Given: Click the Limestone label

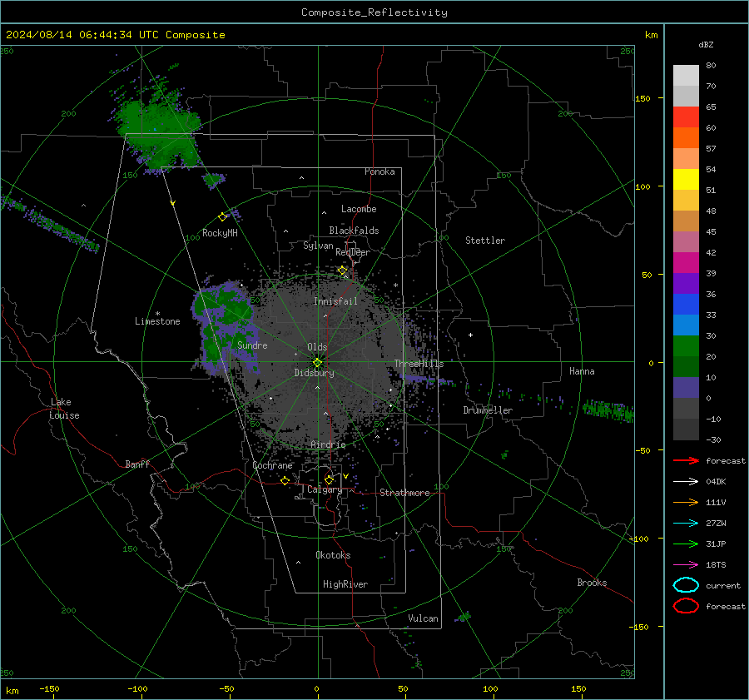Looking at the screenshot, I should [157, 321].
